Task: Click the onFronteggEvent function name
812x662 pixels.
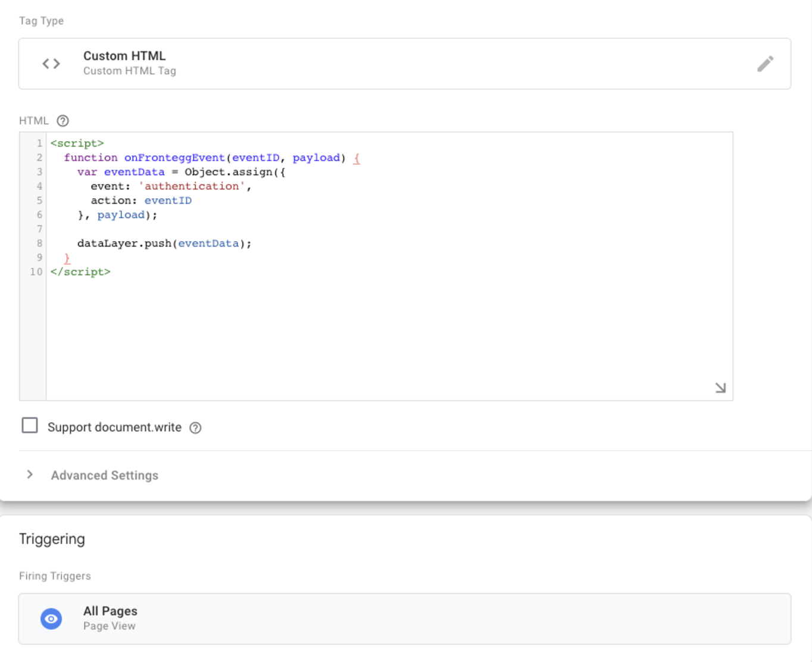Action: [x=174, y=158]
